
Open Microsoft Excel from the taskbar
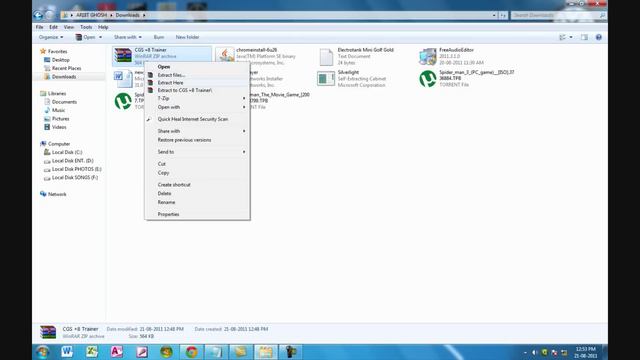point(92,352)
